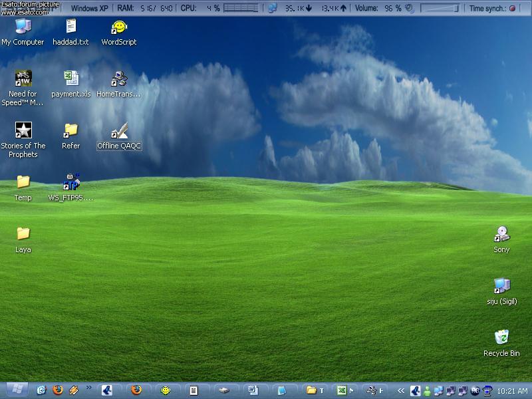Show hidden system tray icons
Viewport: 532px width, 399px height.
[401, 391]
